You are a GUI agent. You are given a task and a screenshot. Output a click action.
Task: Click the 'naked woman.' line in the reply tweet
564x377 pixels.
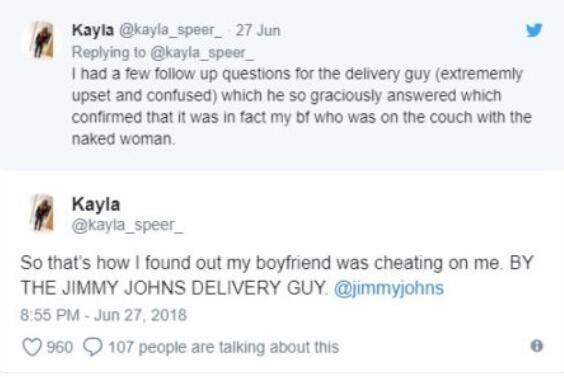pyautogui.click(x=123, y=139)
